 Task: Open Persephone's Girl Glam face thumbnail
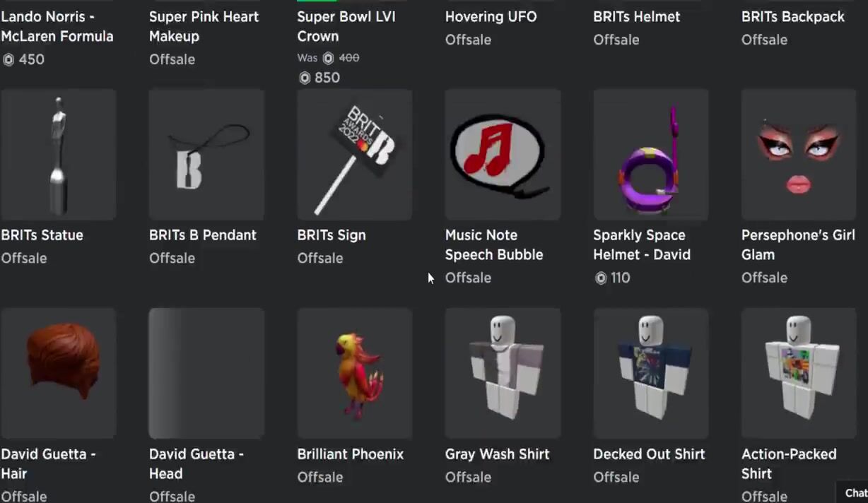pyautogui.click(x=799, y=155)
